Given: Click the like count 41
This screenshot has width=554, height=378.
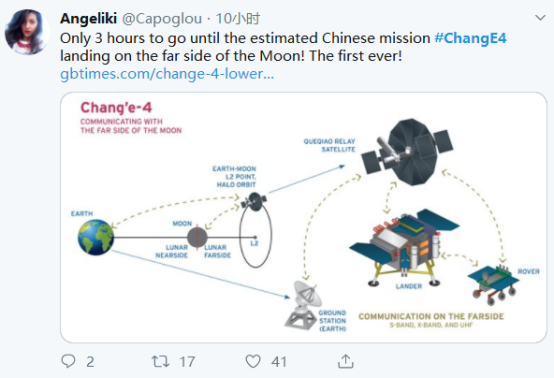Looking at the screenshot, I should click(x=279, y=362).
